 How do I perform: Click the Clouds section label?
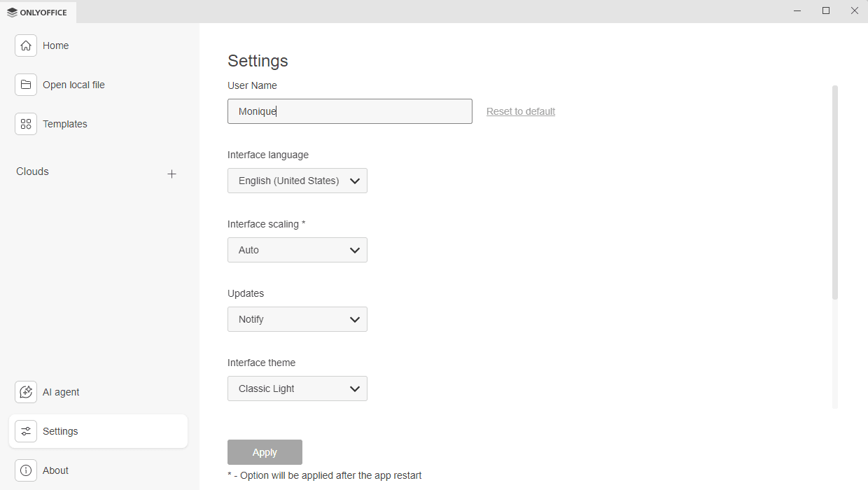(x=32, y=171)
